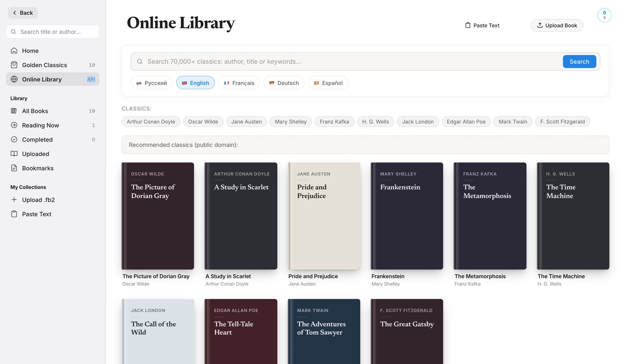Click the Oscar Wilde author chip
The image size is (625, 364).
tap(203, 122)
